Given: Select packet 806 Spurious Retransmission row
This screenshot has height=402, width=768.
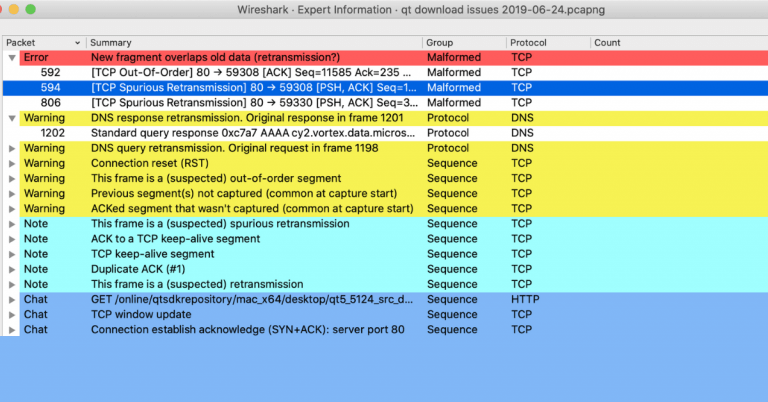Looking at the screenshot, I should pos(250,103).
